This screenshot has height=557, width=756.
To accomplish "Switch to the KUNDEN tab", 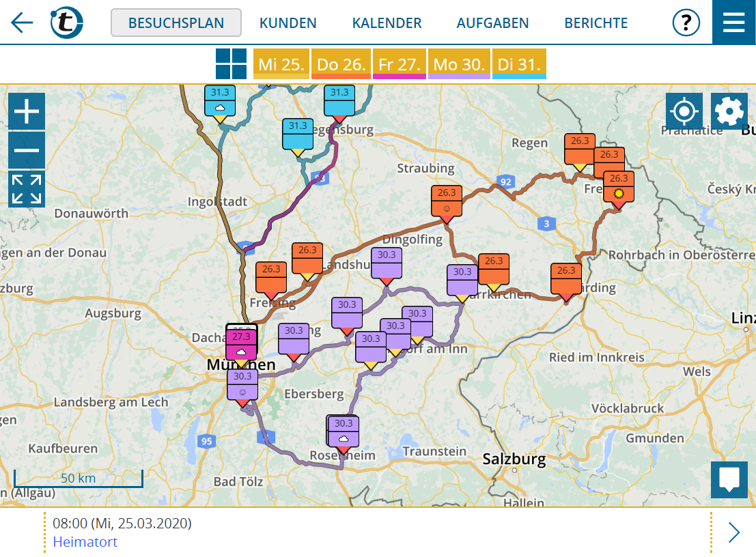I will coord(288,23).
